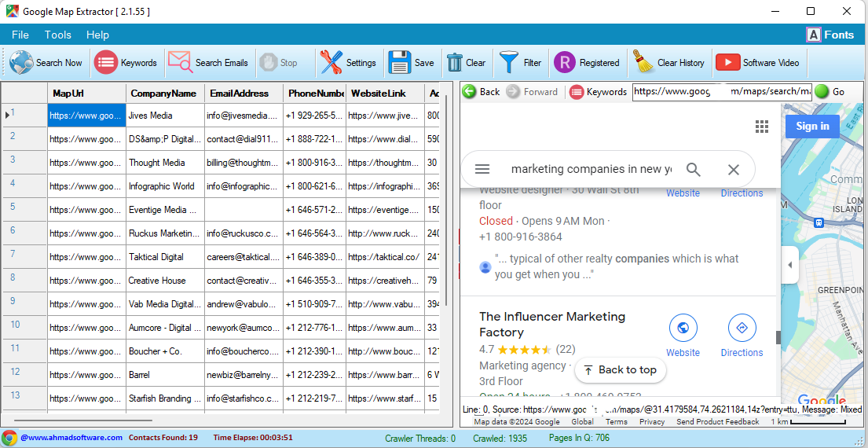Viewport: 868px width, 448px height.
Task: Click the Fonts button
Action: click(x=830, y=35)
